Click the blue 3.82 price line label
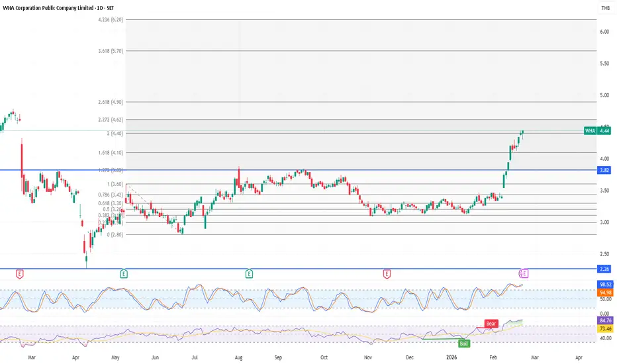This screenshot has width=617, height=364. (x=604, y=170)
